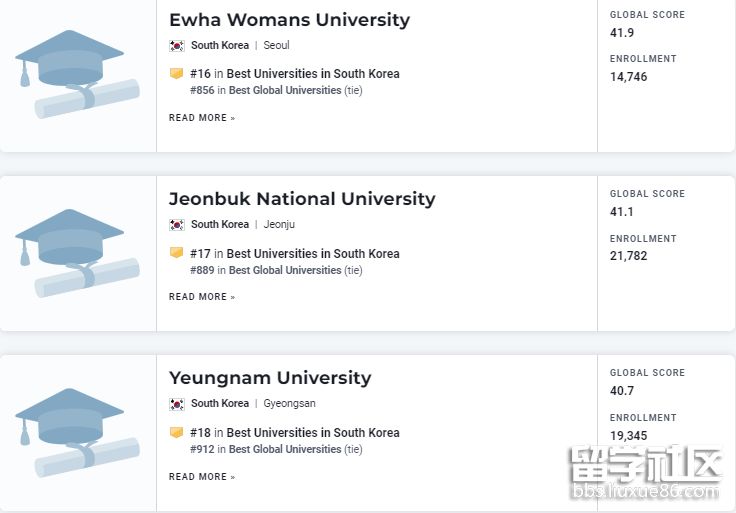
Task: Open Jeonbuk's #17 Best Universities in South Korea link
Action: [312, 254]
